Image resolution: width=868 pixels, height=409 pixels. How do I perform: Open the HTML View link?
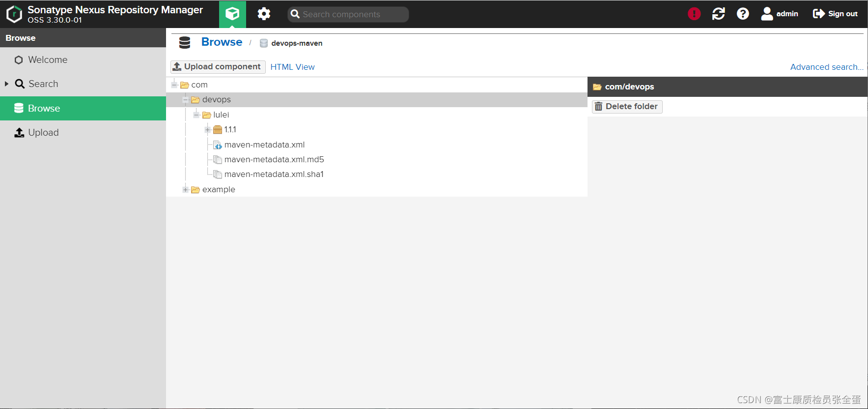pyautogui.click(x=292, y=67)
